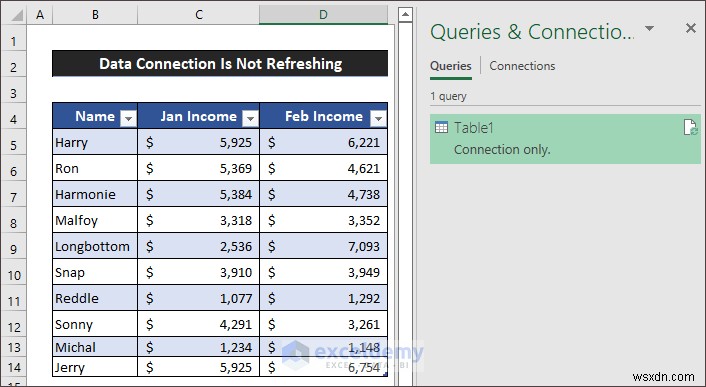The height and width of the screenshot is (387, 706).
Task: Select Ron's Feb Income cell 4,621
Action: tap(323, 168)
